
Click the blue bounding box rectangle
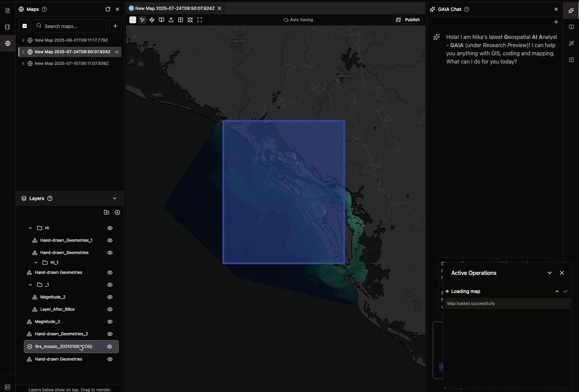pyautogui.click(x=284, y=192)
